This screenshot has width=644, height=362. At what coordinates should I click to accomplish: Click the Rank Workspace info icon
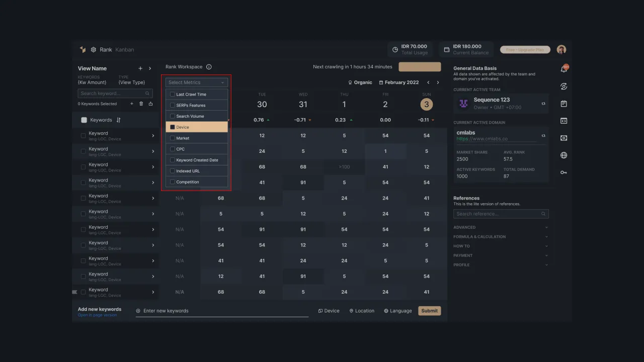209,67
